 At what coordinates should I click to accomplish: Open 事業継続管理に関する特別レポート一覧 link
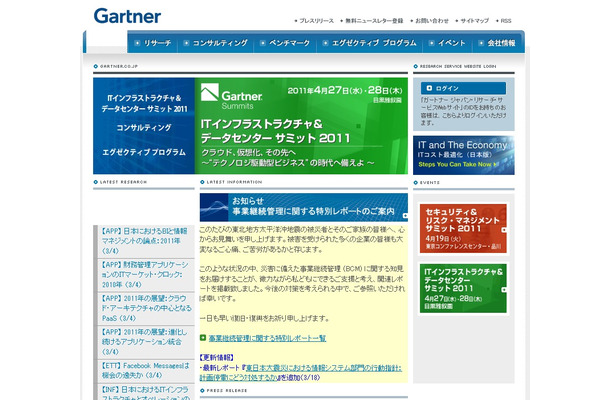[x=267, y=338]
